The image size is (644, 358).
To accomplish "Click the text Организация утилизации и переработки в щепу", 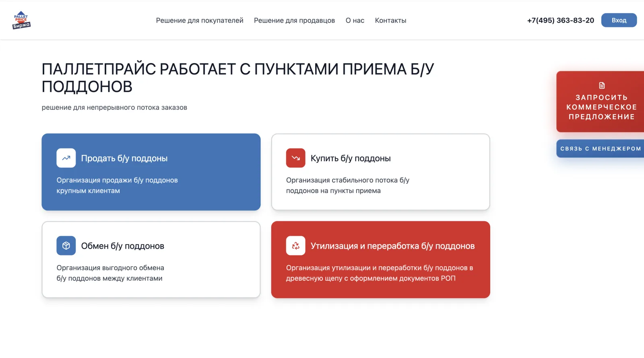I will click(x=380, y=273).
